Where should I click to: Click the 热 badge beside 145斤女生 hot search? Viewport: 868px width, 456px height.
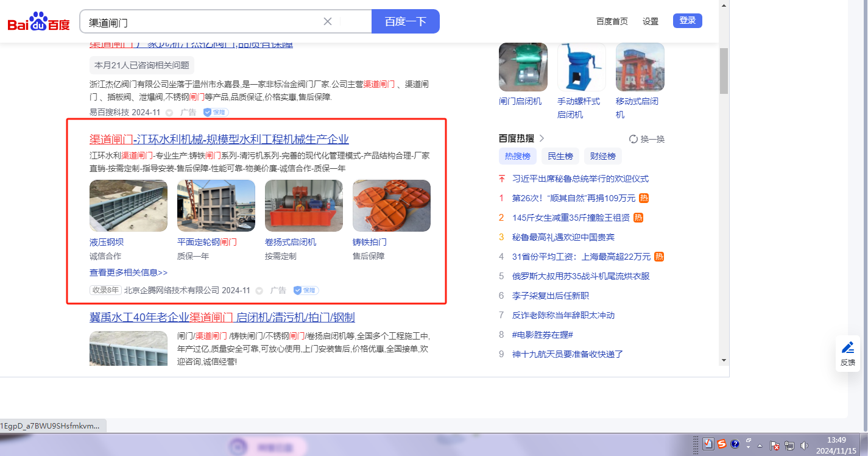pos(638,218)
